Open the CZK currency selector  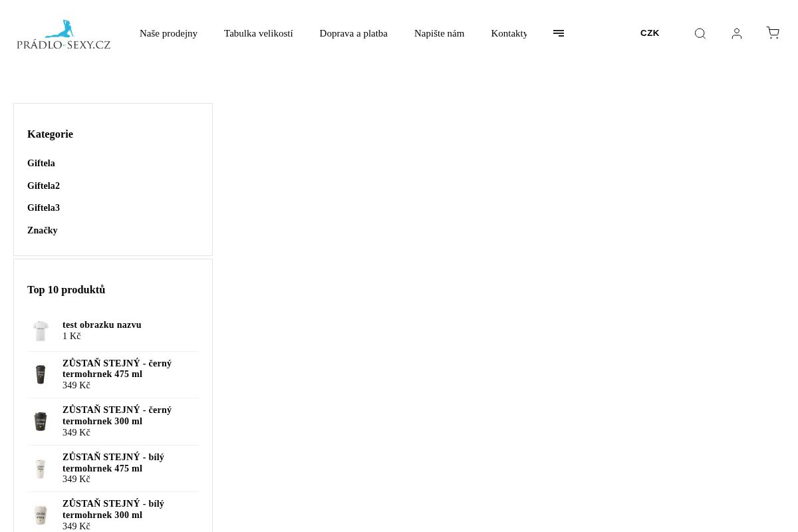coord(650,33)
